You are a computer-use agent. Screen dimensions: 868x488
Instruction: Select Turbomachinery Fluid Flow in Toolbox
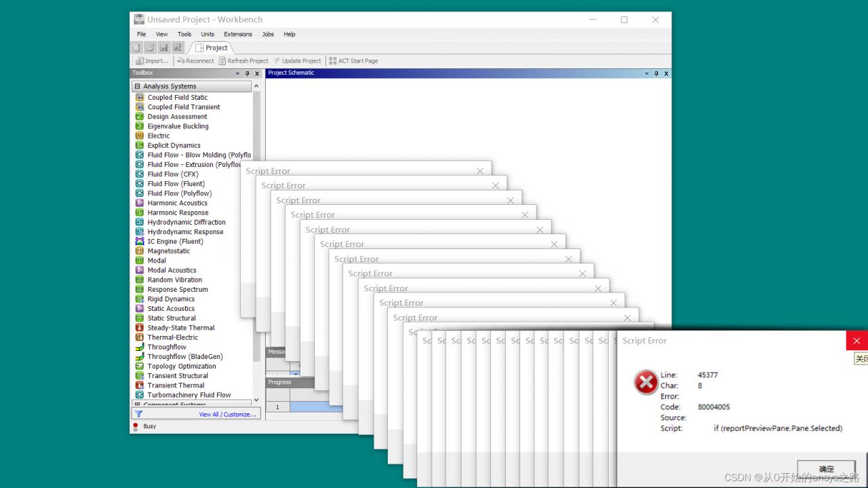point(189,395)
